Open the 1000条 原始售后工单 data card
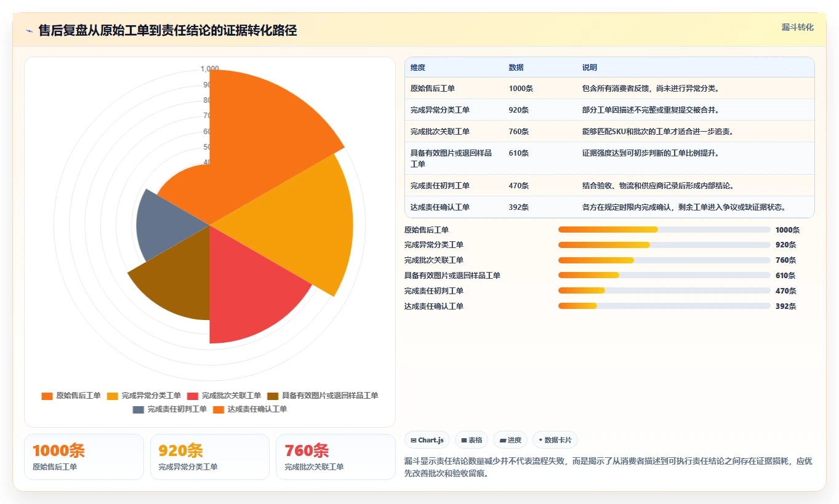839x504 pixels. point(84,457)
